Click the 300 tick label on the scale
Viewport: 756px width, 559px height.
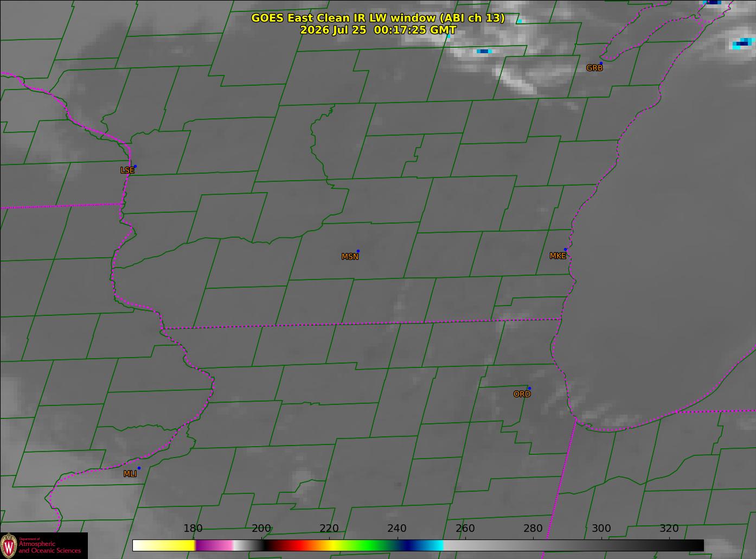[x=601, y=529]
